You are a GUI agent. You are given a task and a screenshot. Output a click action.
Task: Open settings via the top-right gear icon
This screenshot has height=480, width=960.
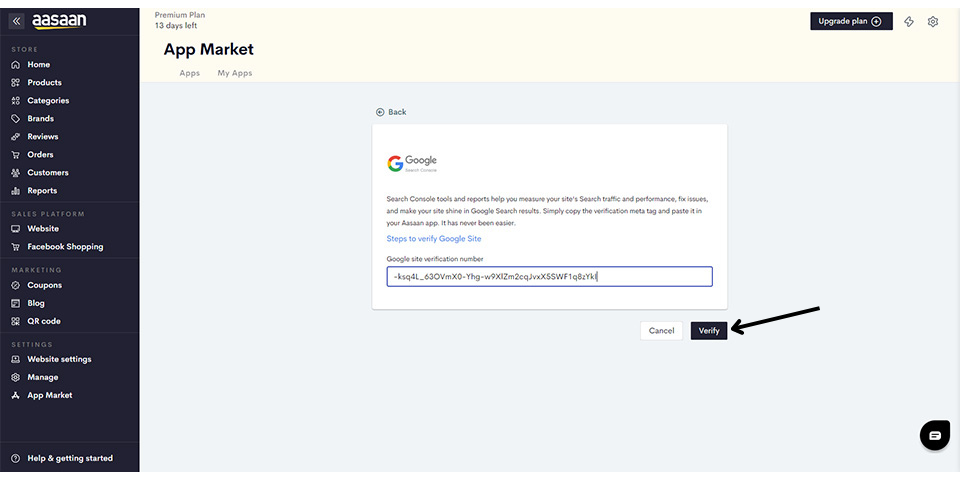pyautogui.click(x=932, y=21)
